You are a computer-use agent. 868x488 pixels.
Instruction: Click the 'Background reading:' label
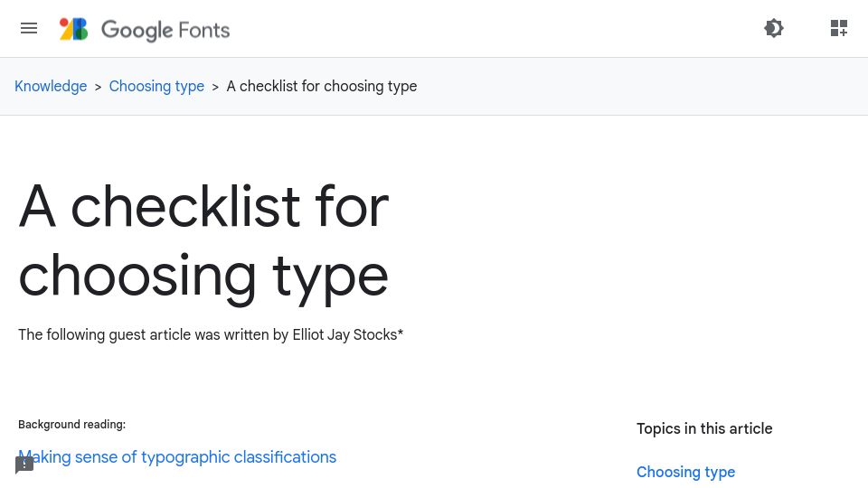[x=72, y=425]
